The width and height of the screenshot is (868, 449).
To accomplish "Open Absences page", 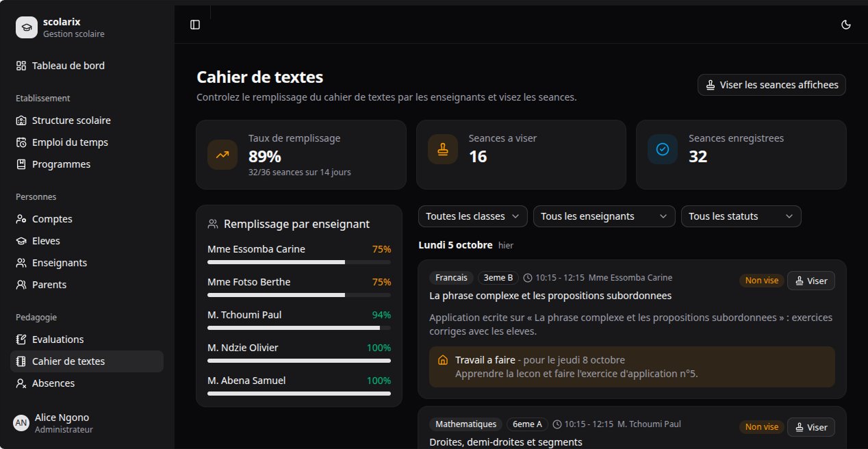I will [87, 383].
